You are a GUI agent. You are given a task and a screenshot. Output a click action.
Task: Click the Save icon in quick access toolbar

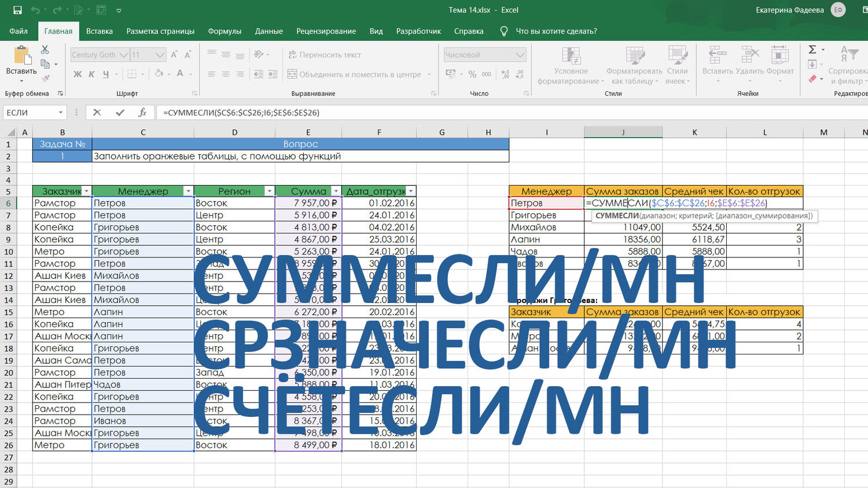coord(17,10)
